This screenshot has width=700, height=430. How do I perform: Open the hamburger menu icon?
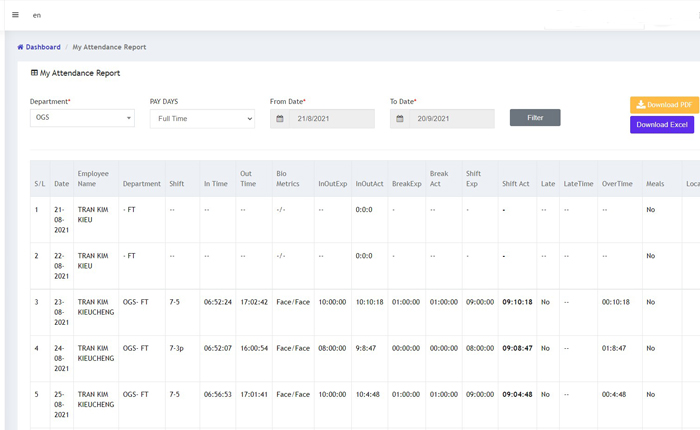pos(15,15)
